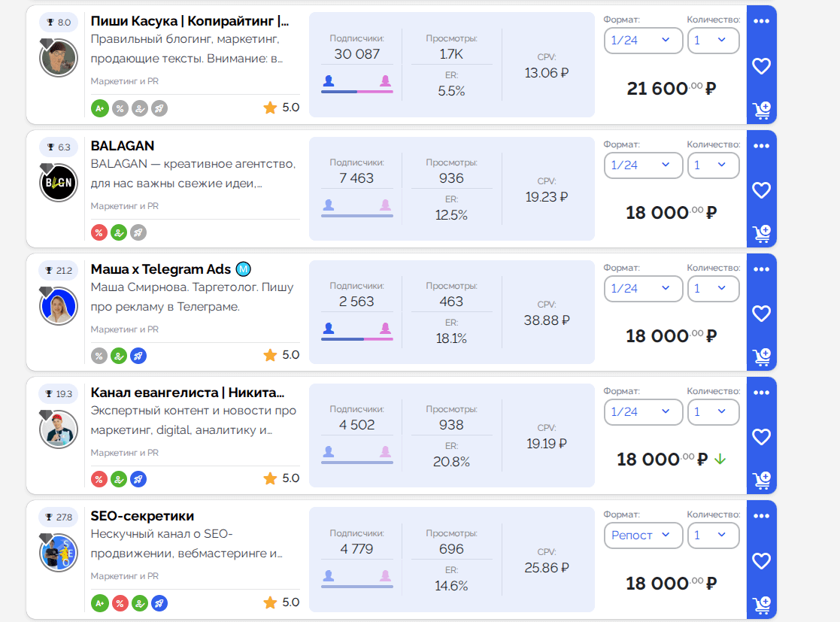Image resolution: width=840 pixels, height=622 pixels.
Task: Open the Пиши Касука | Копирайтинг channel title
Action: 190,21
